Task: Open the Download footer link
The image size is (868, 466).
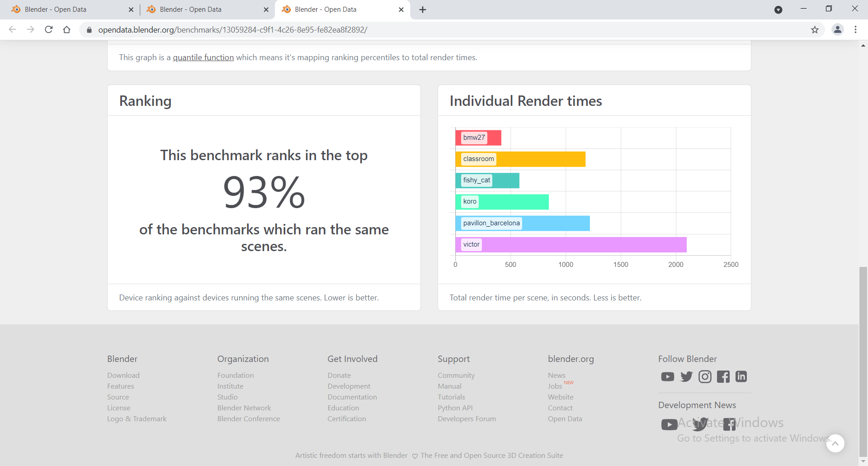Action: [123, 376]
